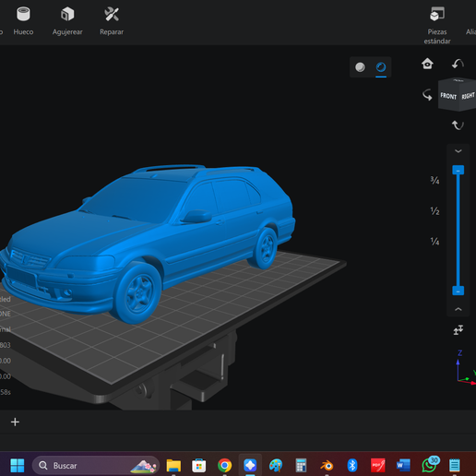
Task: Jump to ¾ layer height mark
Action: [x=434, y=180]
